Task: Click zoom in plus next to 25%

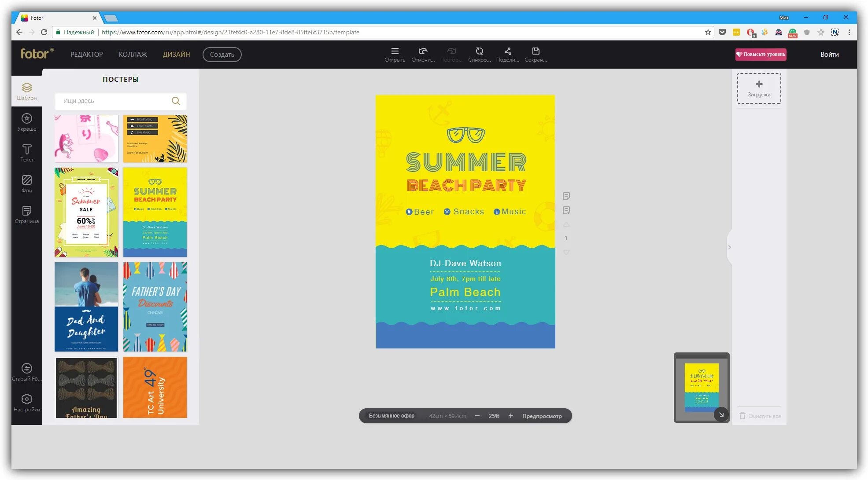Action: pos(510,416)
